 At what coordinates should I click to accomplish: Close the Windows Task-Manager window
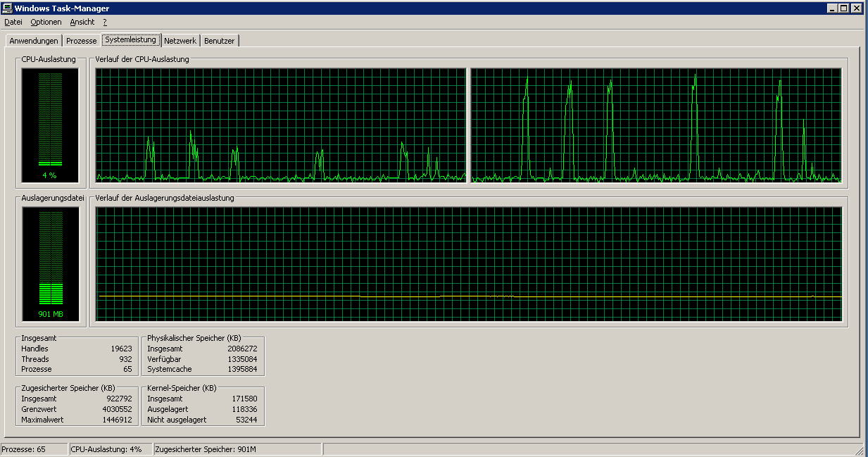click(x=857, y=8)
